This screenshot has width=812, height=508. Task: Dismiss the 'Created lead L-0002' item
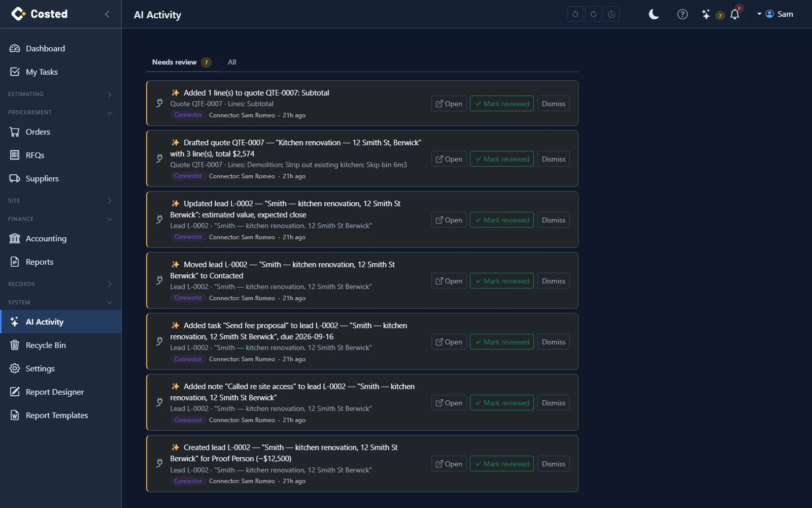tap(553, 464)
